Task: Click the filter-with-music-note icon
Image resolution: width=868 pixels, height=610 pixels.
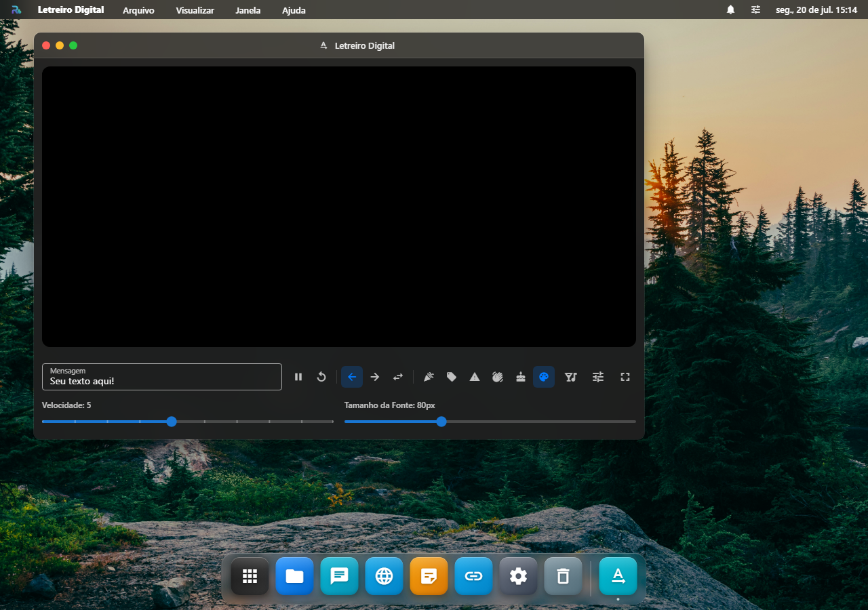Action: [x=571, y=377]
